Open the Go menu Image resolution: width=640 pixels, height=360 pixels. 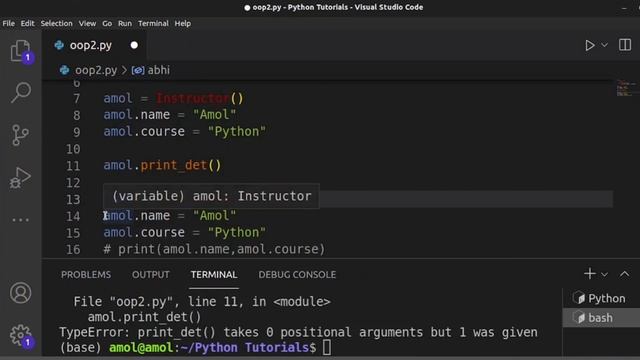tap(107, 23)
